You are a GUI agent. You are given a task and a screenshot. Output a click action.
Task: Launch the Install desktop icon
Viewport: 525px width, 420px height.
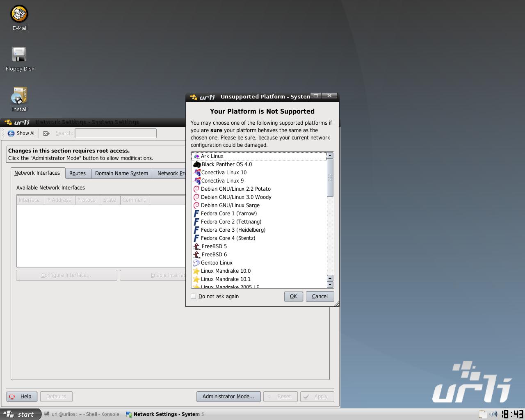tap(20, 99)
